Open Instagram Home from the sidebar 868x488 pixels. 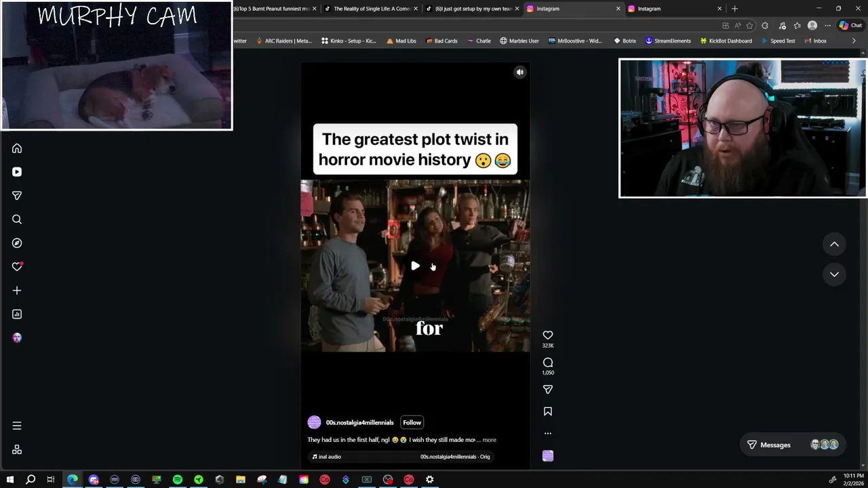[17, 148]
